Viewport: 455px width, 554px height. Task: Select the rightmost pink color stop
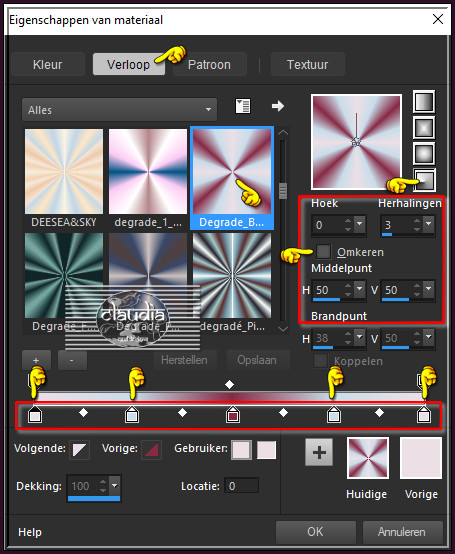coord(424,414)
